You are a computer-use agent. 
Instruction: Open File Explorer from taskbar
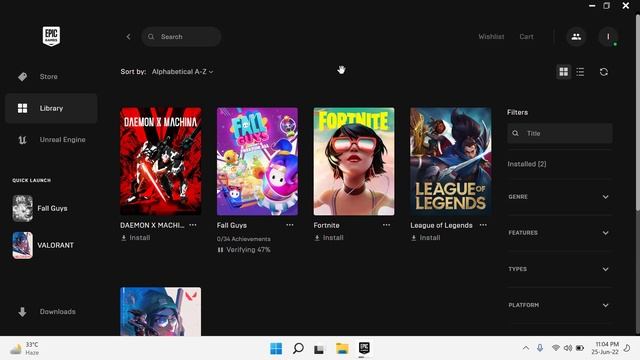pos(342,349)
